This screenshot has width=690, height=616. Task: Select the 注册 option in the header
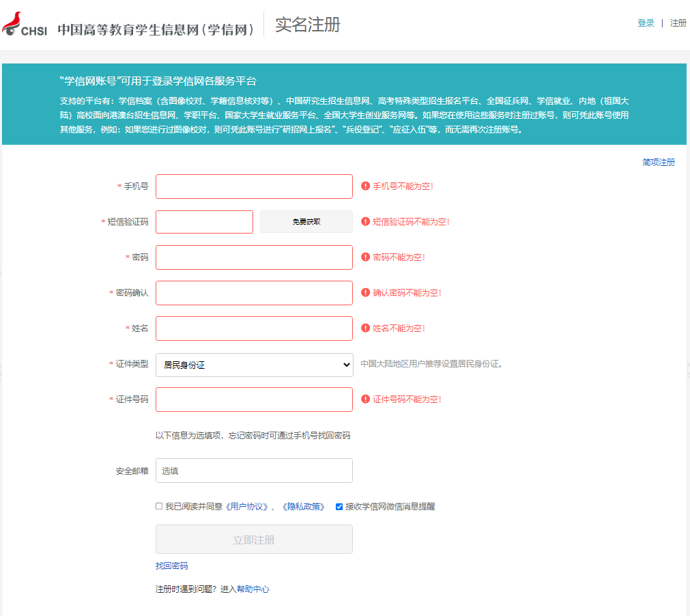coord(678,23)
